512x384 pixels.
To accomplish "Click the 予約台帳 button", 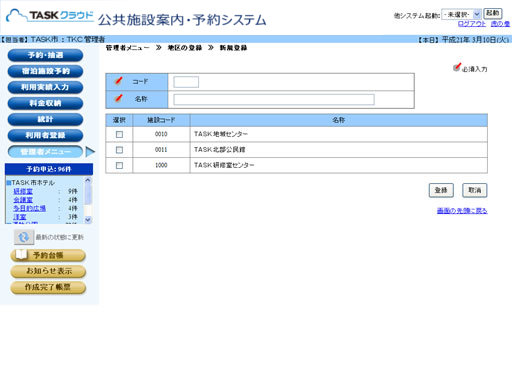I will point(48,255).
